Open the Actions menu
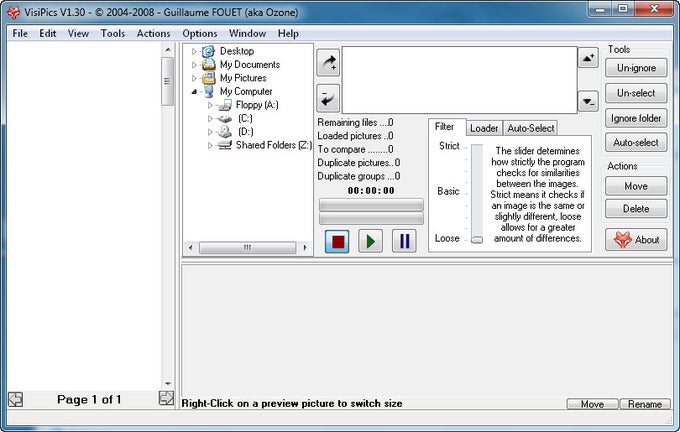The image size is (680, 432). tap(154, 33)
